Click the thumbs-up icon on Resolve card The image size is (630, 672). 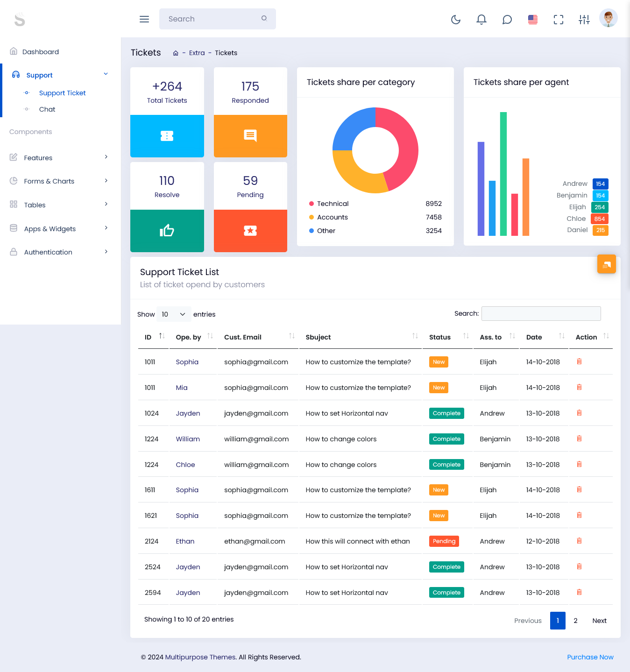pyautogui.click(x=167, y=230)
